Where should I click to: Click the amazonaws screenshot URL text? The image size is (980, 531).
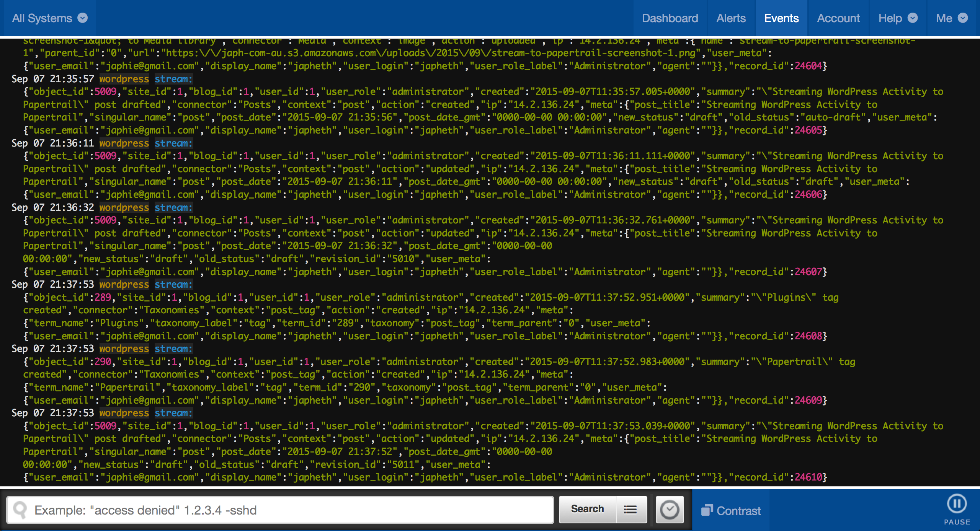pyautogui.click(x=431, y=53)
